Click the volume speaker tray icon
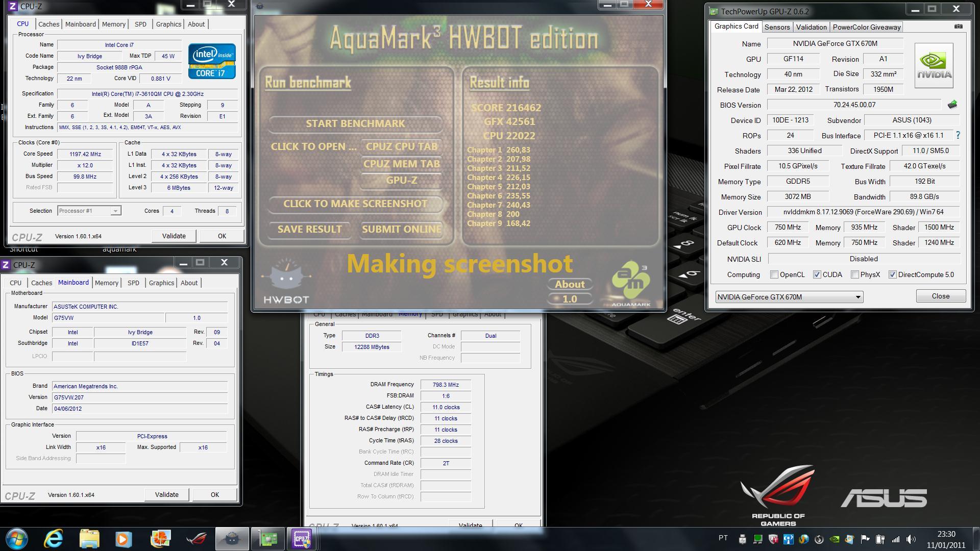Screen dimensions: 980x551 [x=911, y=539]
